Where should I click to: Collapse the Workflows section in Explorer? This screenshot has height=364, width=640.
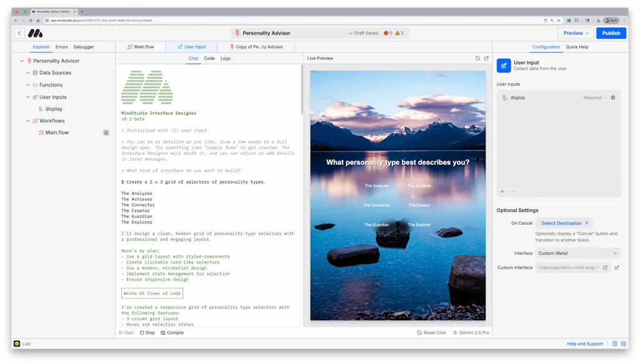pos(27,120)
